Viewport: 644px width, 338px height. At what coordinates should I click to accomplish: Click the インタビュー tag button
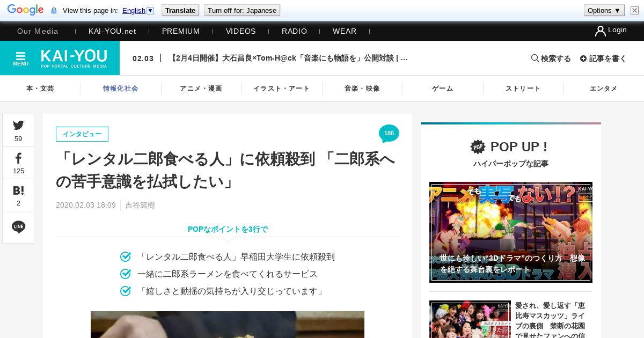(82, 134)
